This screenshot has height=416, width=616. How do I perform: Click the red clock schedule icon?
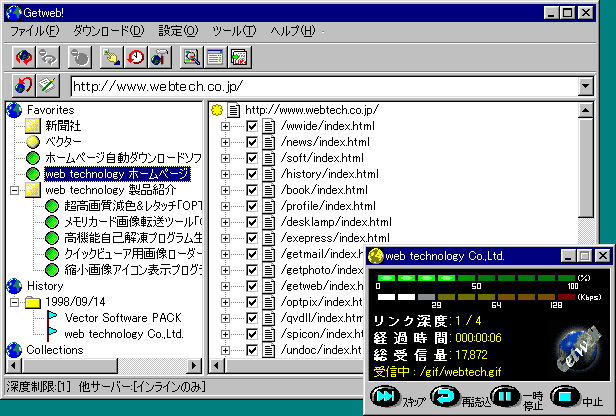pos(136,57)
